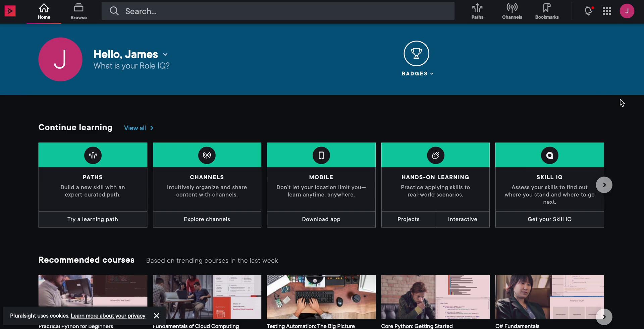Click the PATHS card heading

(x=93, y=177)
